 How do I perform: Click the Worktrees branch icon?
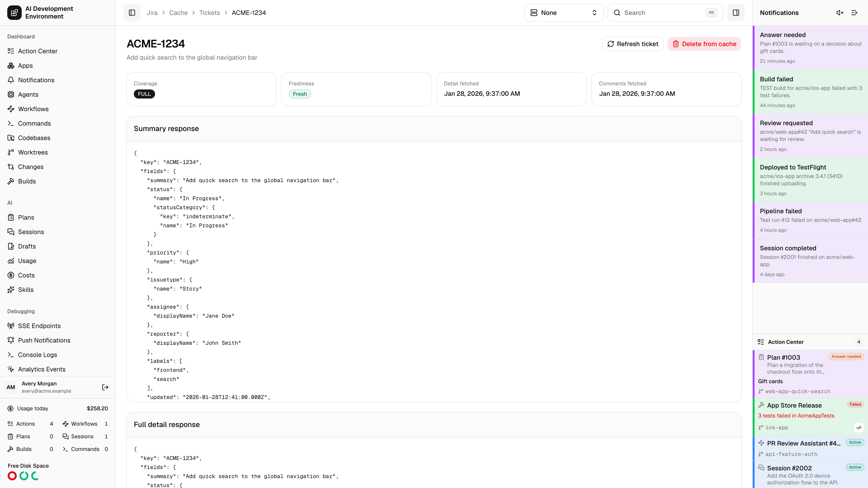pos(11,152)
